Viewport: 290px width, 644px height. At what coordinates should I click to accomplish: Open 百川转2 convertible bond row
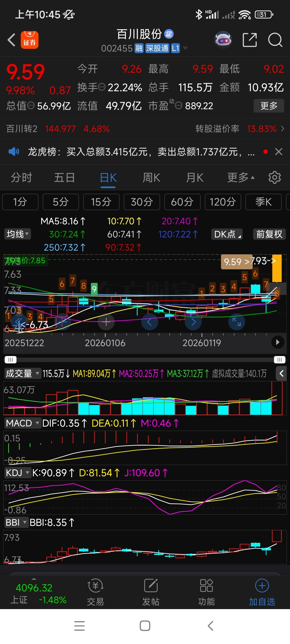(x=58, y=129)
